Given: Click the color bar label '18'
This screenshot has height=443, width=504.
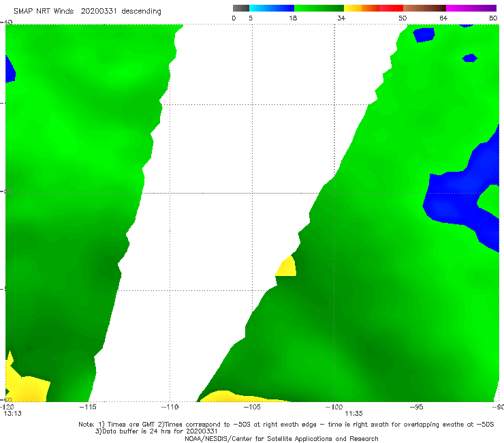Looking at the screenshot, I should click(x=293, y=18).
